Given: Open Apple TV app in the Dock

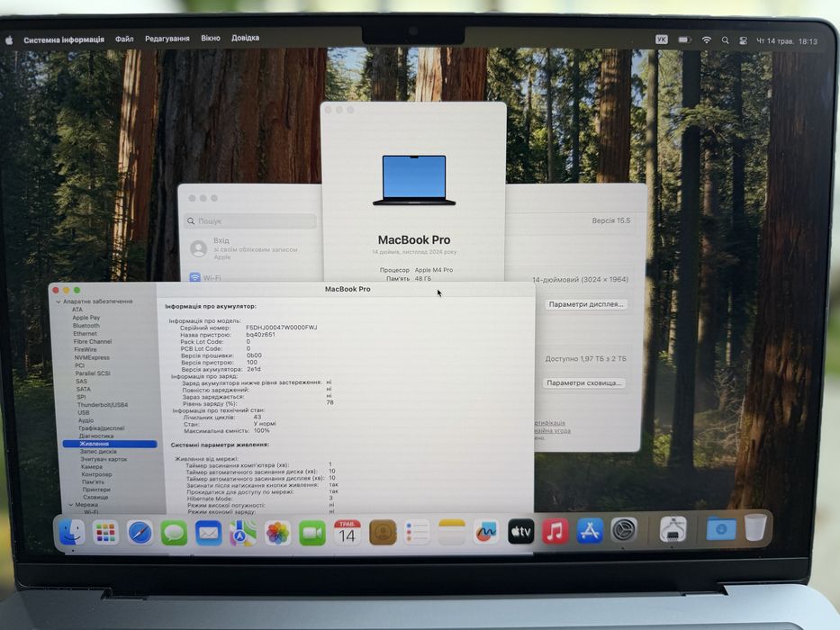Looking at the screenshot, I should [x=520, y=531].
